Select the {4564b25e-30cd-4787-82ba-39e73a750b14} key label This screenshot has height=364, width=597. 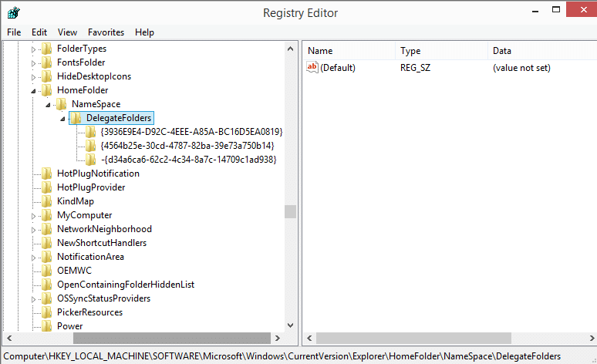click(x=187, y=146)
